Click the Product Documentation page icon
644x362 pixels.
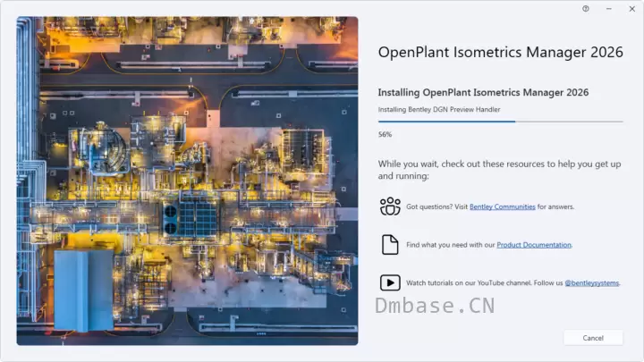(390, 245)
